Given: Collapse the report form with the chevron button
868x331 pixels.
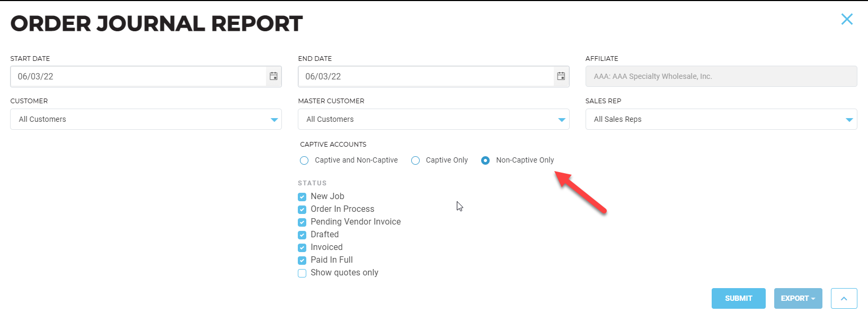Looking at the screenshot, I should pos(844,298).
